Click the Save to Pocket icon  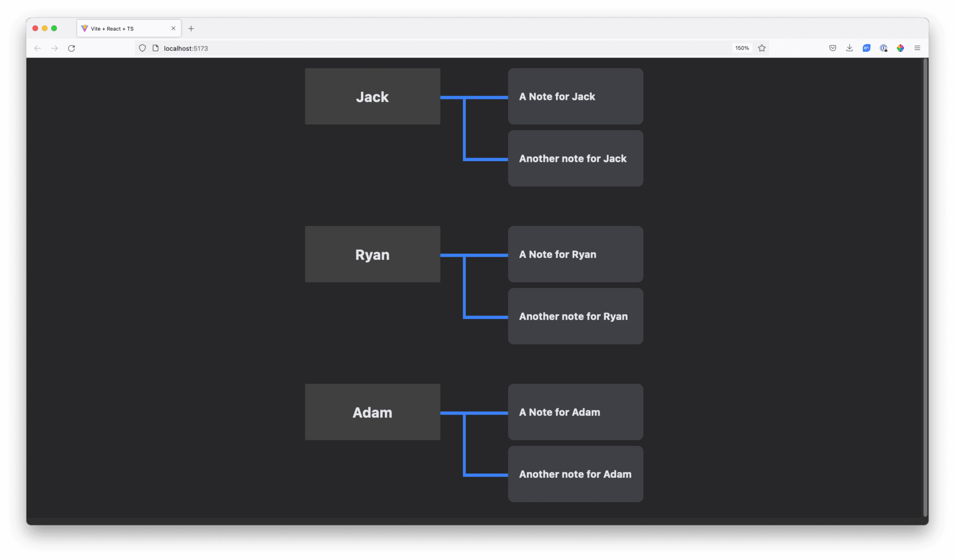(833, 48)
